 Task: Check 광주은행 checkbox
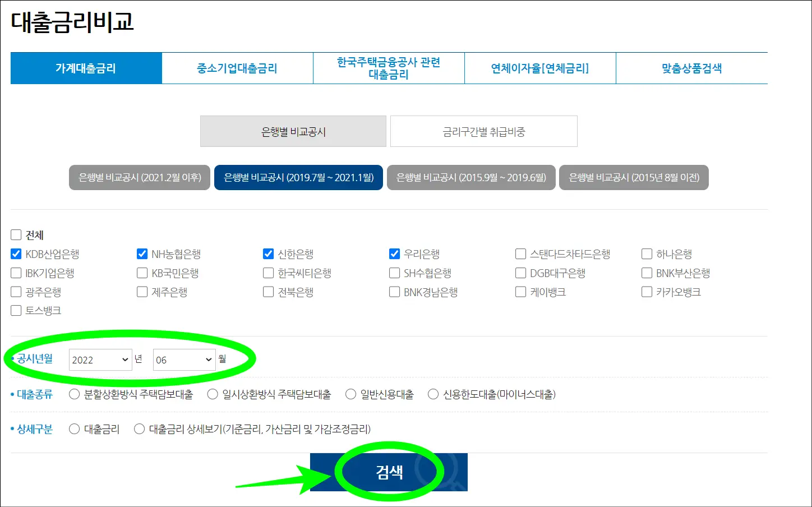click(x=16, y=292)
